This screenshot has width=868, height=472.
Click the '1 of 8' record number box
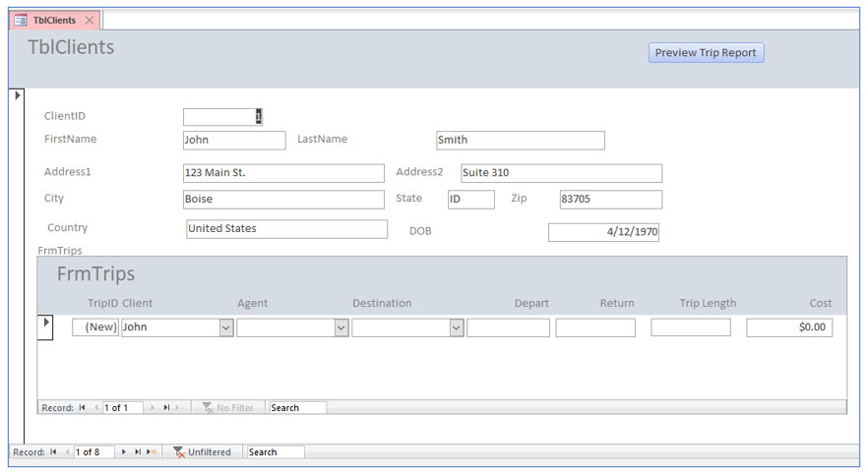click(93, 452)
